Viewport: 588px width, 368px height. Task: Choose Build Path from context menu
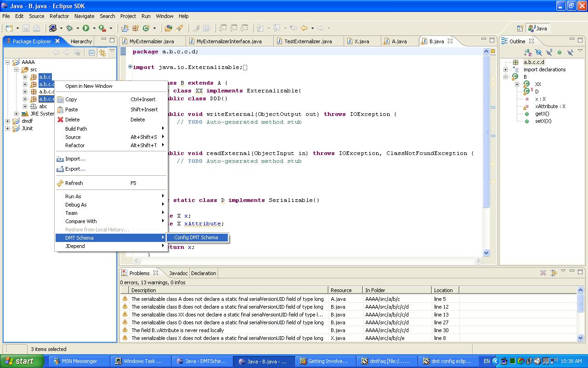pyautogui.click(x=111, y=129)
